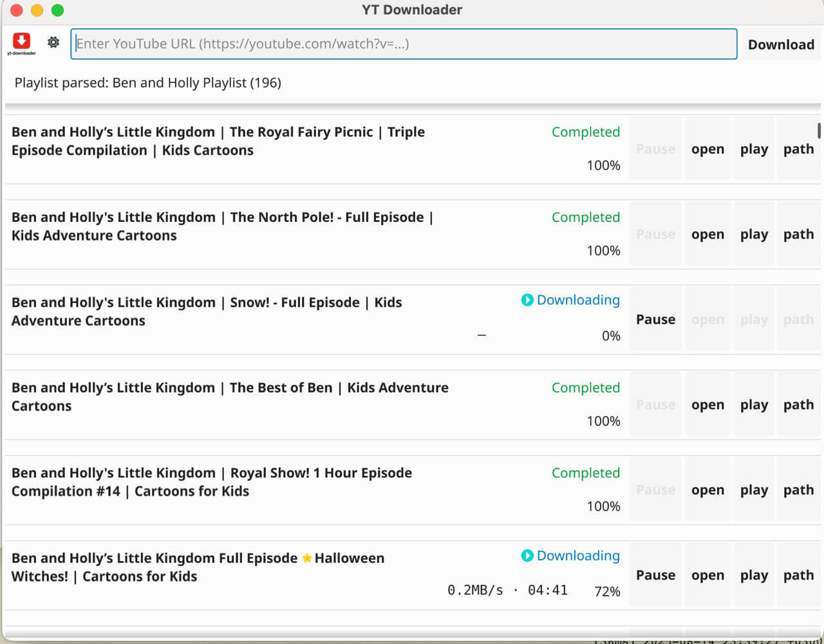
Task: Show path for Royal Show! compilation
Action: pos(798,490)
